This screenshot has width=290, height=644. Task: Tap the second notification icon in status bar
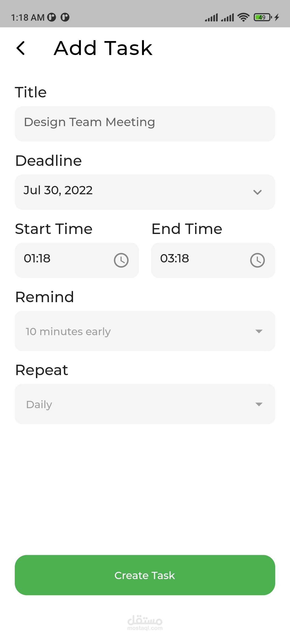point(65,17)
